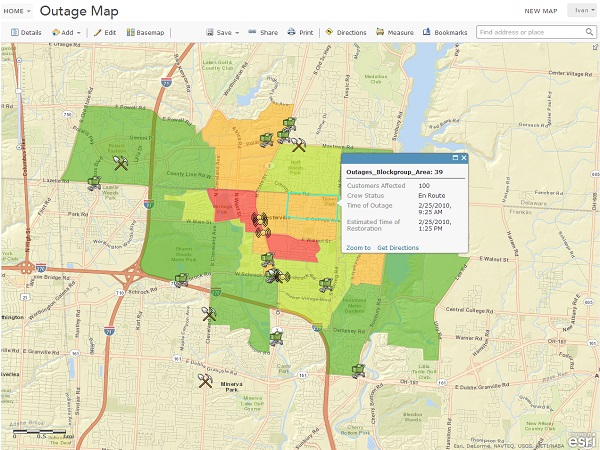The height and width of the screenshot is (450, 600).
Task: Click the zoom level slider handle
Action: [x=19, y=91]
